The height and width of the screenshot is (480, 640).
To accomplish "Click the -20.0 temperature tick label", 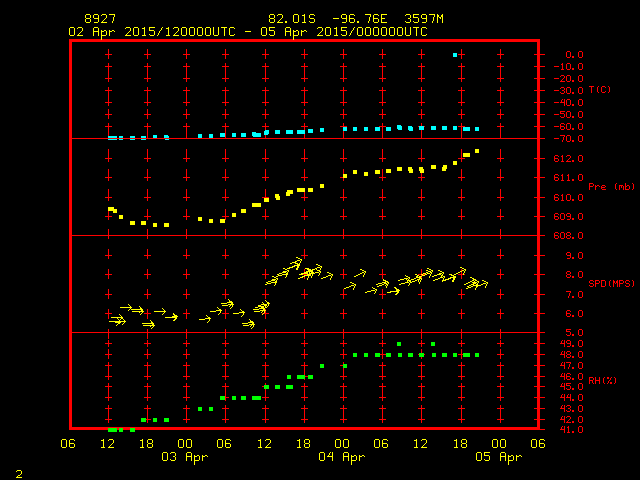I will click(x=569, y=78).
